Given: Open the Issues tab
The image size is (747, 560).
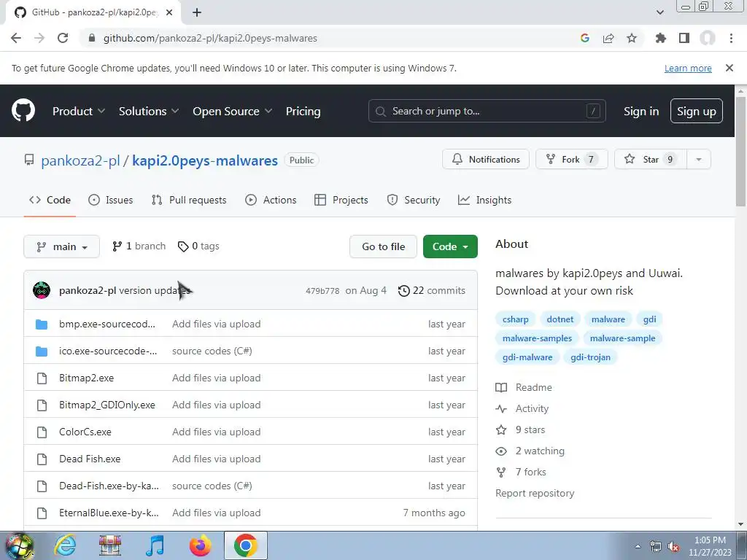Looking at the screenshot, I should click(x=111, y=200).
